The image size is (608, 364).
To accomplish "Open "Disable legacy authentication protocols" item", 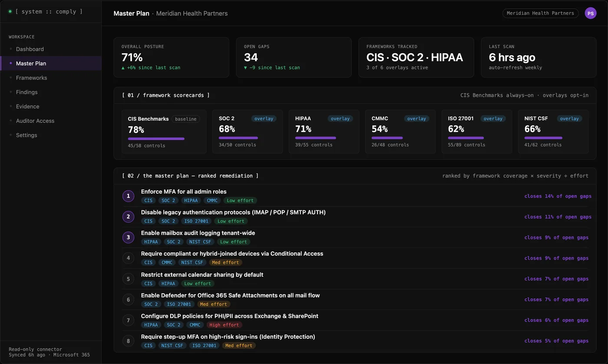I will click(x=233, y=212).
